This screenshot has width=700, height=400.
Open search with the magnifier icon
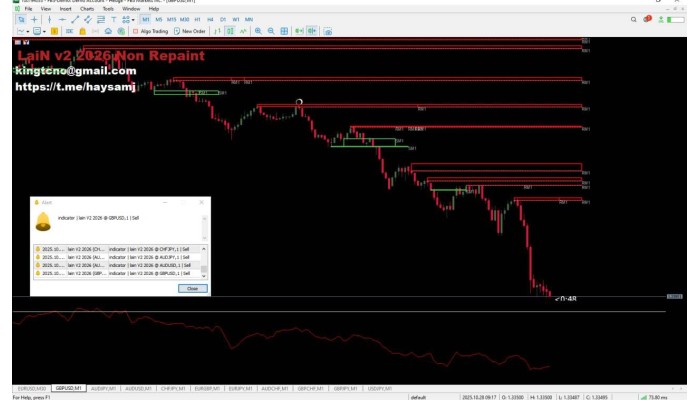633,19
